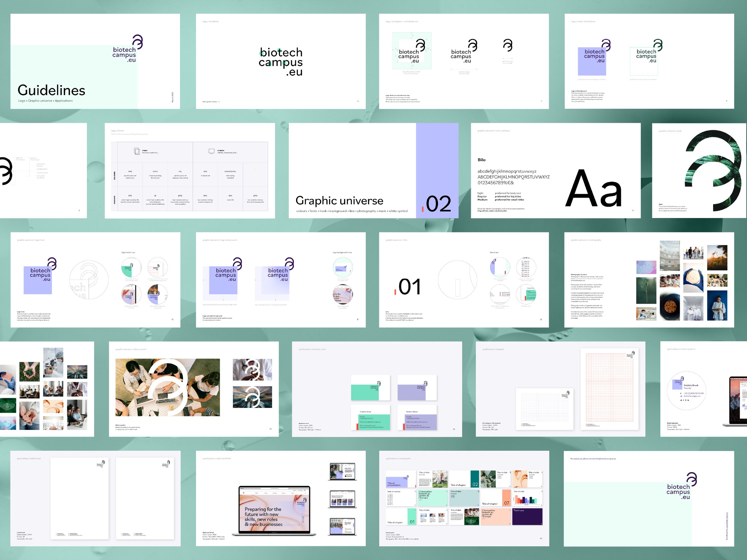Click the outlined logo hook construction circle

(89, 280)
